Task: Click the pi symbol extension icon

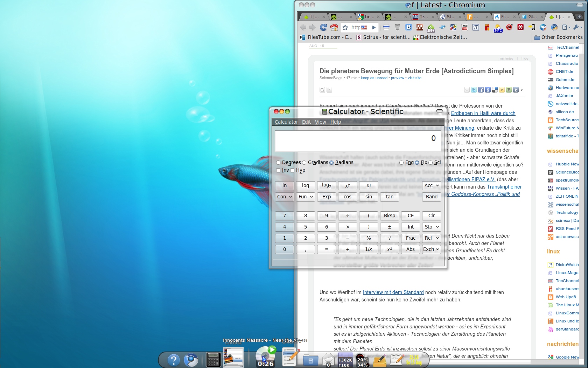Action: coord(476,27)
